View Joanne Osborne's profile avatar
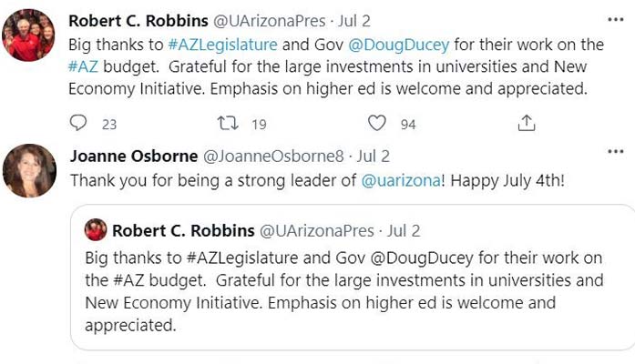635x364 pixels. [30, 170]
